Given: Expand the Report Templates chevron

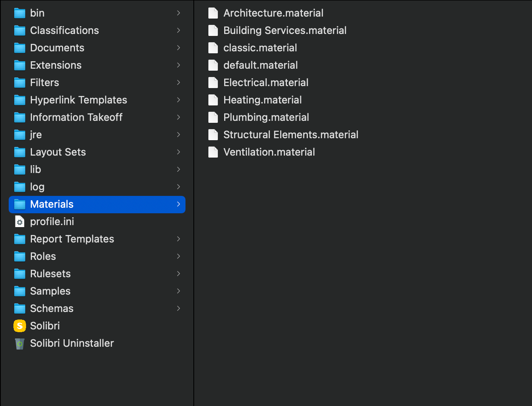Looking at the screenshot, I should (178, 239).
